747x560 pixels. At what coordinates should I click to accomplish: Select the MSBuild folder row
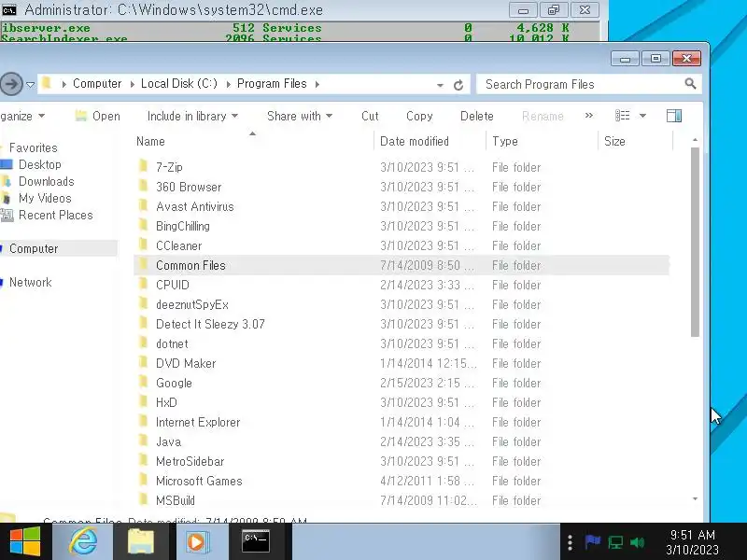(x=402, y=500)
